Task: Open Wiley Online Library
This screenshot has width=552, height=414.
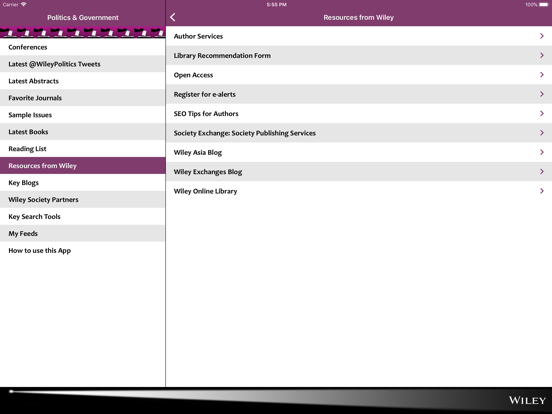Action: (x=359, y=191)
